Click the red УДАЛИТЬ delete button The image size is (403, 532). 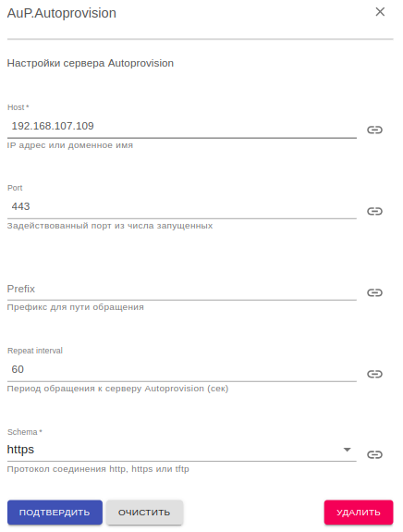coord(359,513)
